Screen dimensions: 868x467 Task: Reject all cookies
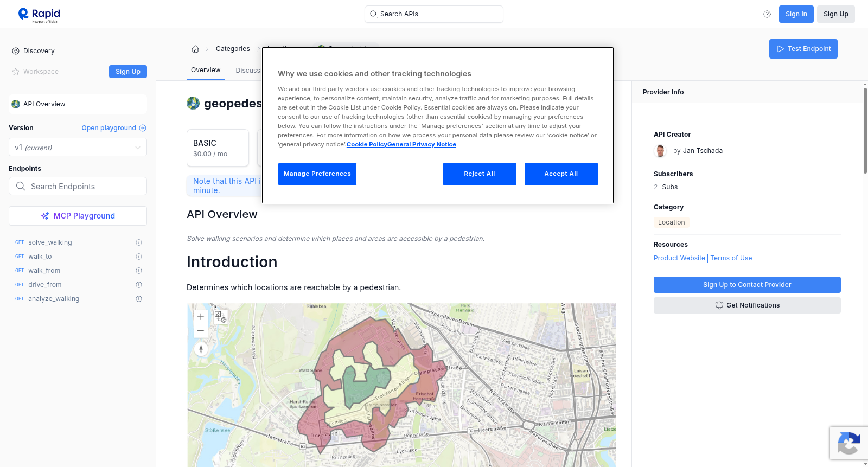coord(480,174)
